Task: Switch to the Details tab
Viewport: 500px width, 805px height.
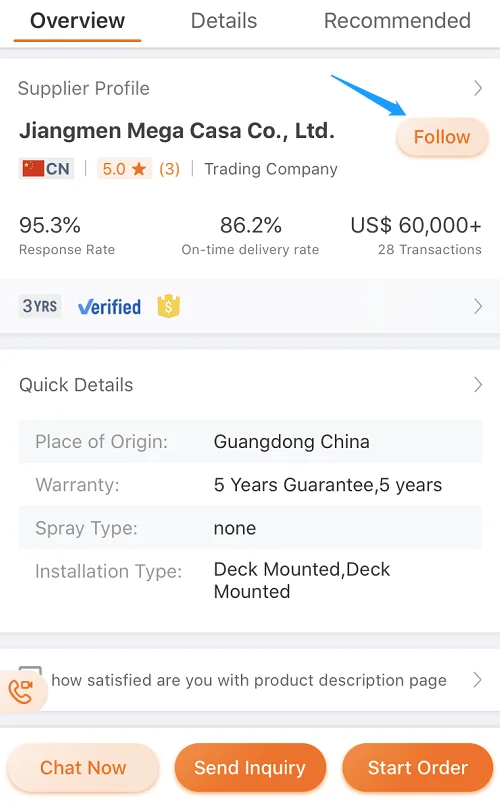Action: click(x=224, y=21)
